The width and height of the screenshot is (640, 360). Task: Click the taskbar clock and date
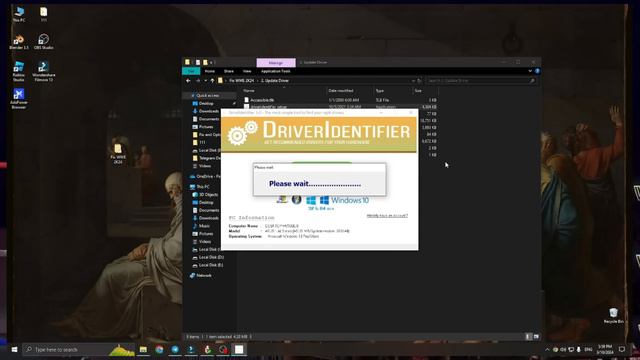click(605, 349)
